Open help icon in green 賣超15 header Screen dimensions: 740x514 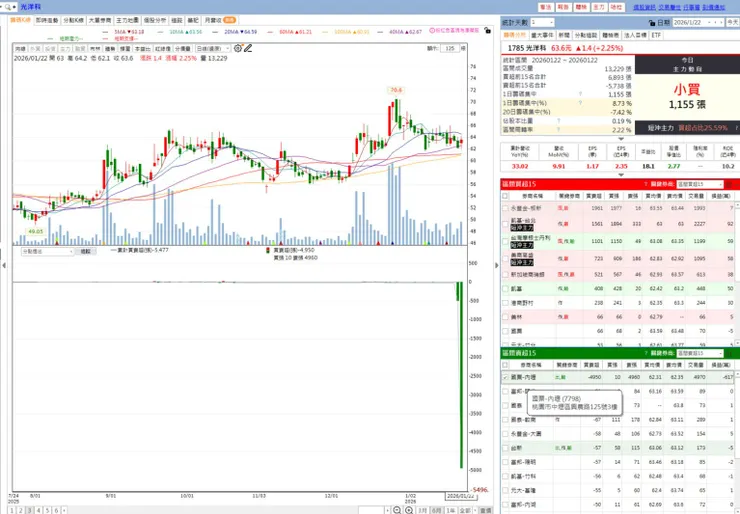pos(646,353)
